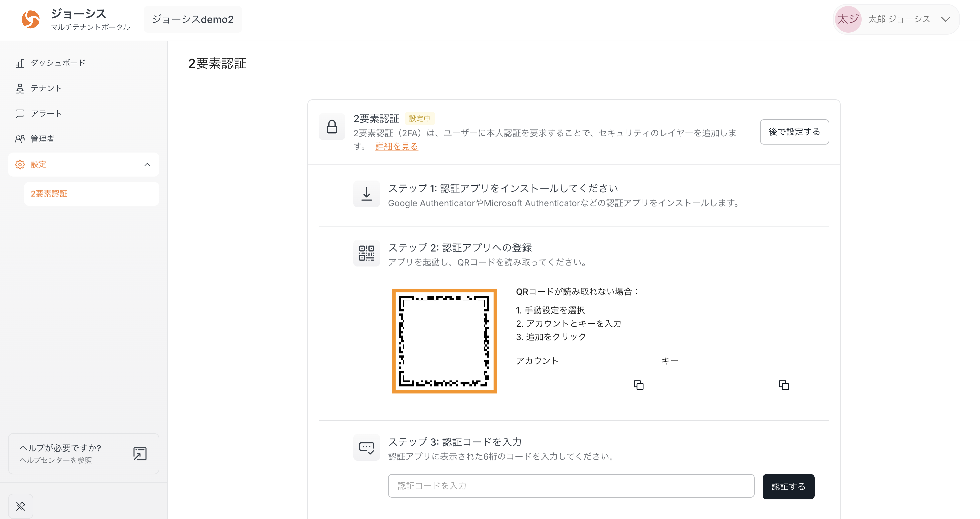Navigate to ダッシュボード in the sidebar
Viewport: 980px width, 519px height.
58,63
